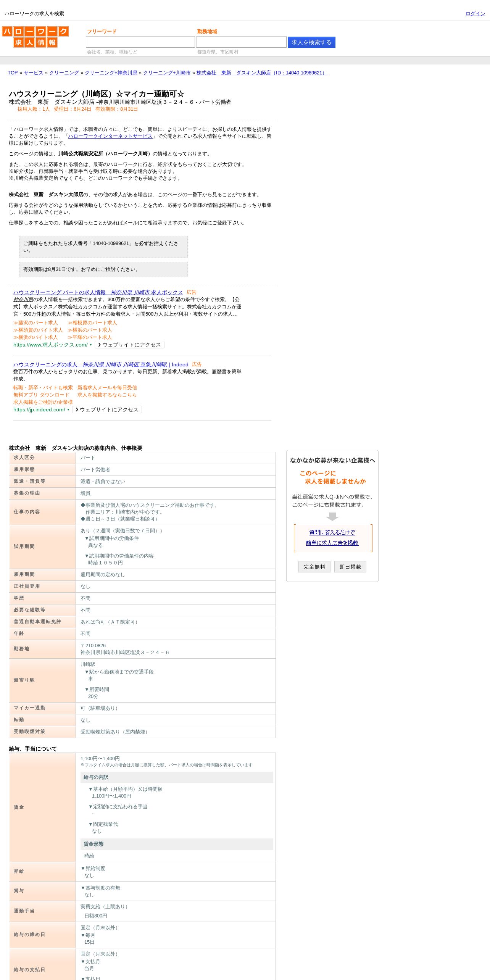Click the 求人番号 14040-10989621 notice box

coord(103,247)
